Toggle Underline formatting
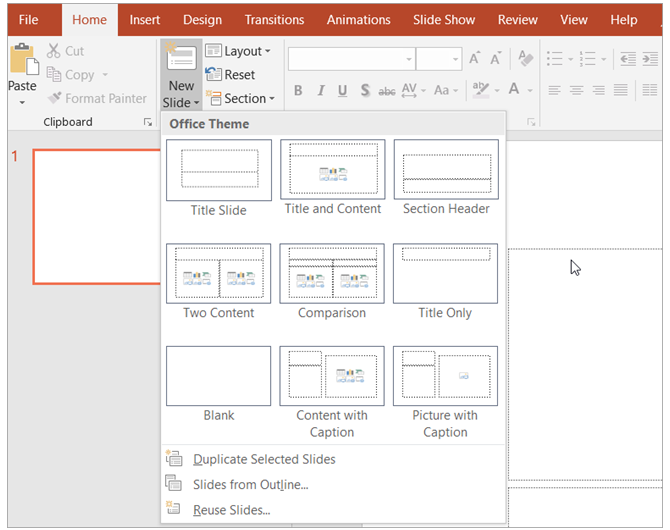670x530 pixels. tap(342, 91)
